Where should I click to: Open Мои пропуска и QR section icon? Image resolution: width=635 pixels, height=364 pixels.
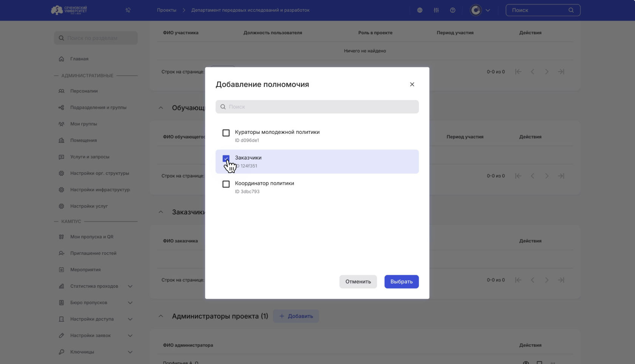pyautogui.click(x=61, y=237)
